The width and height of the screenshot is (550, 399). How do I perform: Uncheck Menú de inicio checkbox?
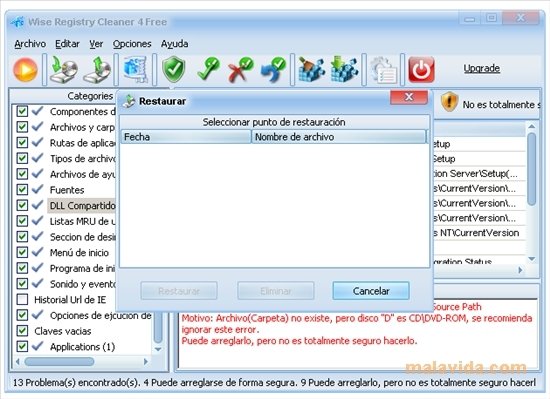point(22,252)
